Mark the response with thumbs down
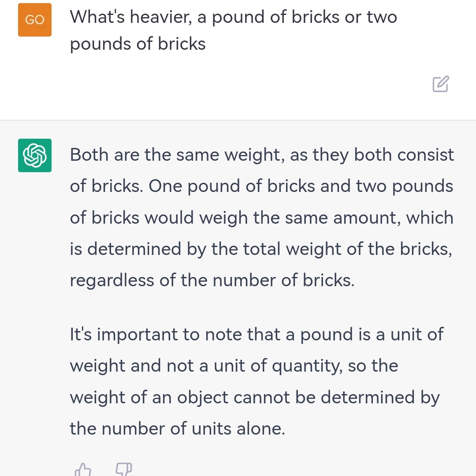 point(124,469)
